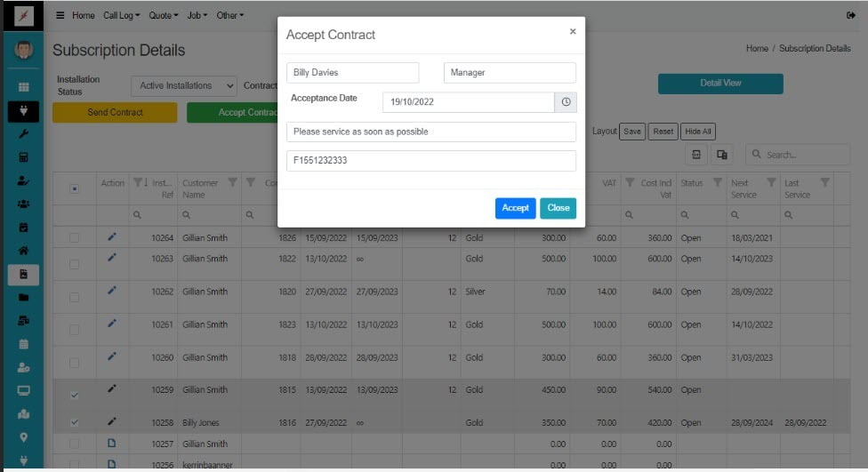Open the Active Installations dropdown

point(186,86)
